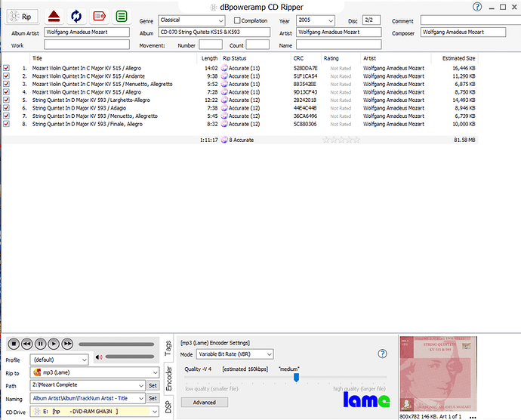
Task: Sort by the Rip Status column header
Action: point(255,58)
